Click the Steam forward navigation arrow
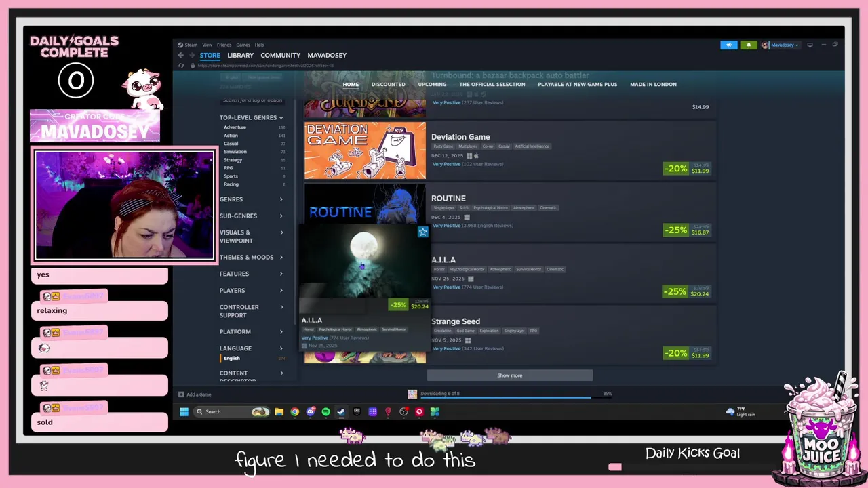 (x=193, y=56)
